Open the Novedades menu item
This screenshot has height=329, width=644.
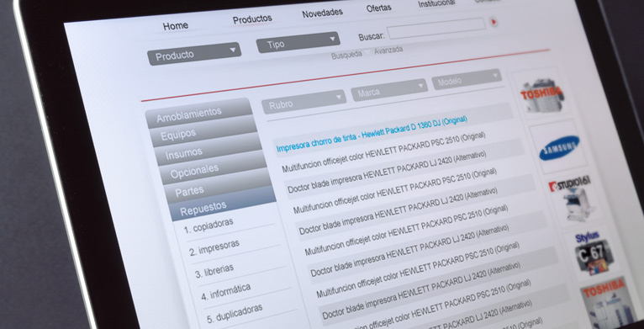coord(322,13)
